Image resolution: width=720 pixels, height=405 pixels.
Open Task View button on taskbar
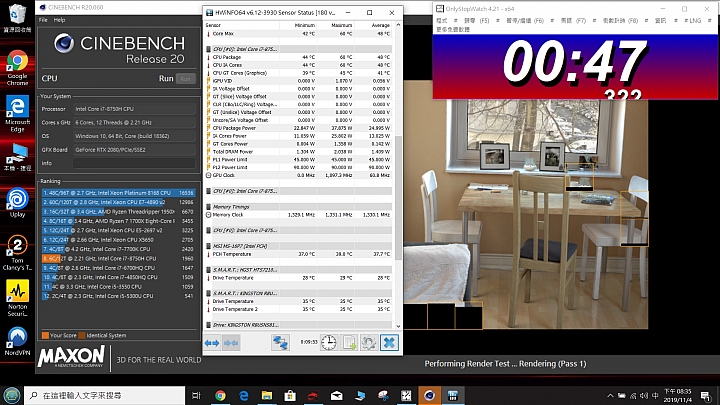point(196,395)
